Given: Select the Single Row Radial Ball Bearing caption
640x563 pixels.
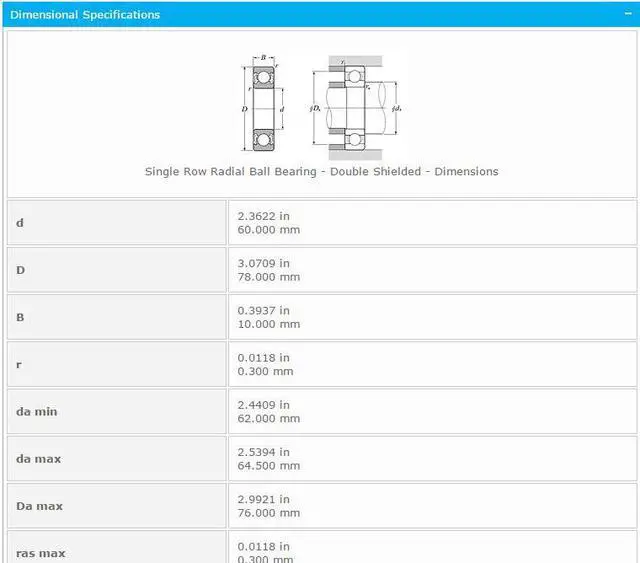Looking at the screenshot, I should [321, 171].
